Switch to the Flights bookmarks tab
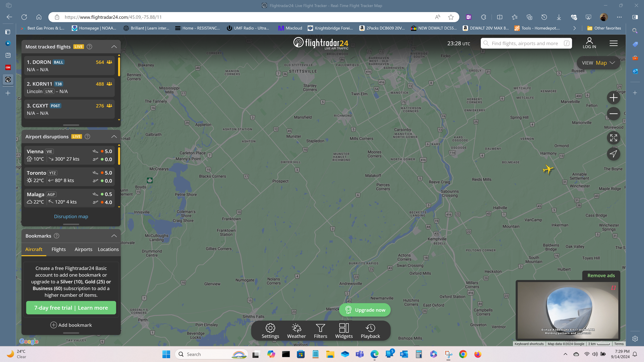The width and height of the screenshot is (644, 362). click(59, 249)
